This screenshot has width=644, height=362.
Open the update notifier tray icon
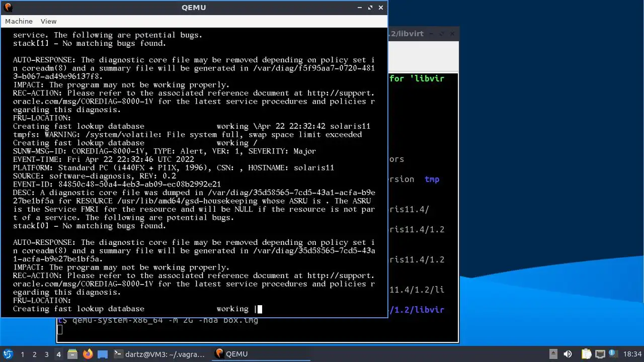[x=613, y=354]
